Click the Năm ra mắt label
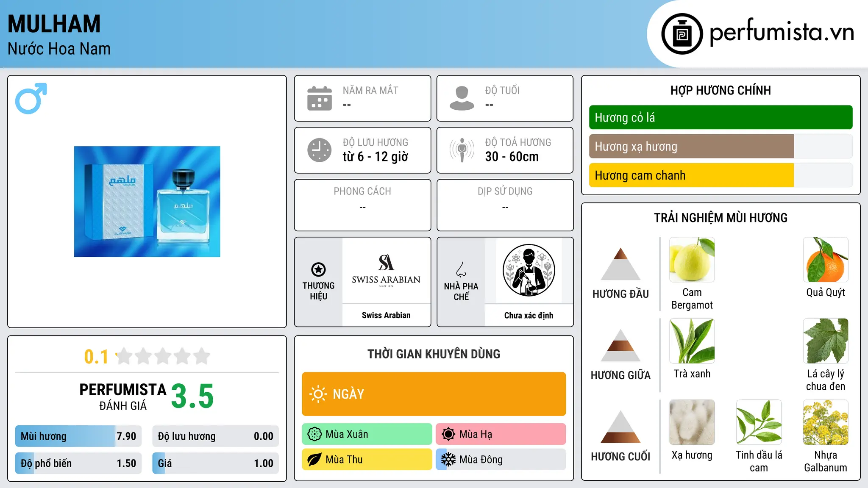The image size is (868, 488). (370, 90)
